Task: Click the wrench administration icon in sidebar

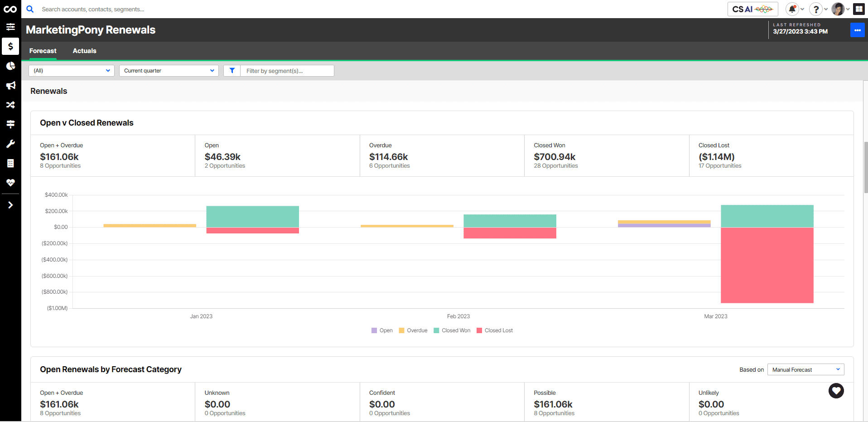Action: [10, 144]
